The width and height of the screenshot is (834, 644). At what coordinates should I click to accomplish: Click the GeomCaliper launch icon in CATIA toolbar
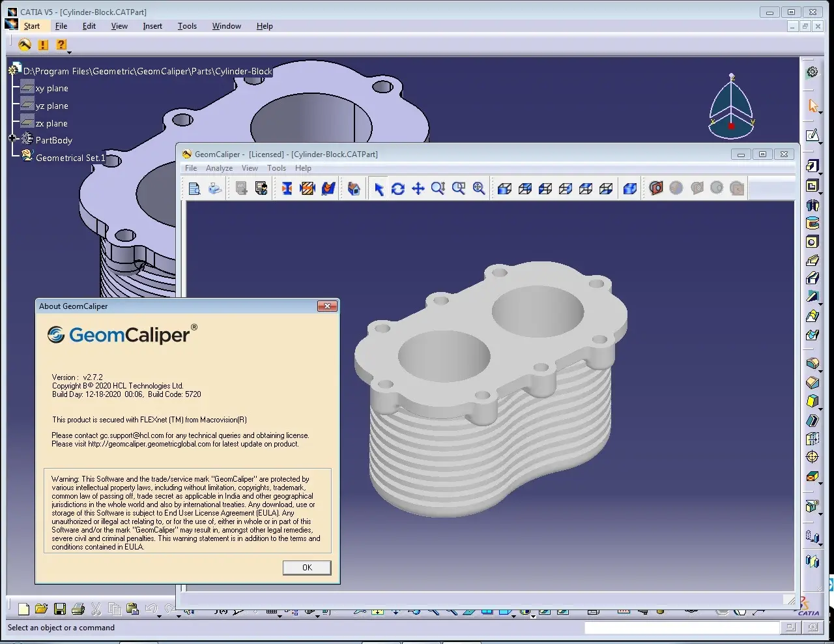(25, 44)
